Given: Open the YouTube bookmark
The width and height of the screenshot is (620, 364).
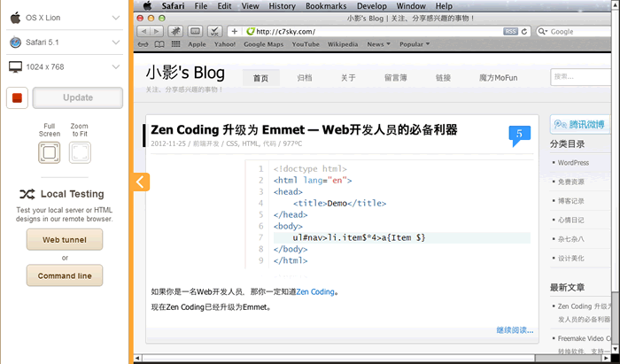Looking at the screenshot, I should pyautogui.click(x=306, y=44).
